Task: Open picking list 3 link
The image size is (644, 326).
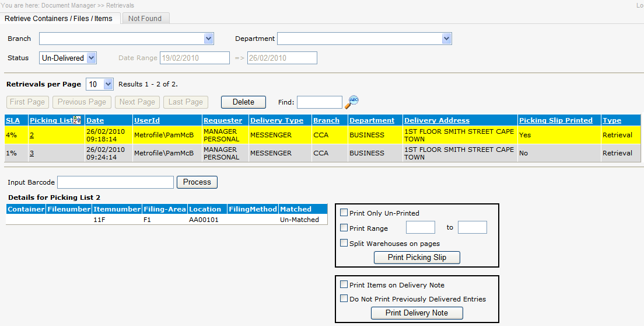Action: (x=32, y=153)
